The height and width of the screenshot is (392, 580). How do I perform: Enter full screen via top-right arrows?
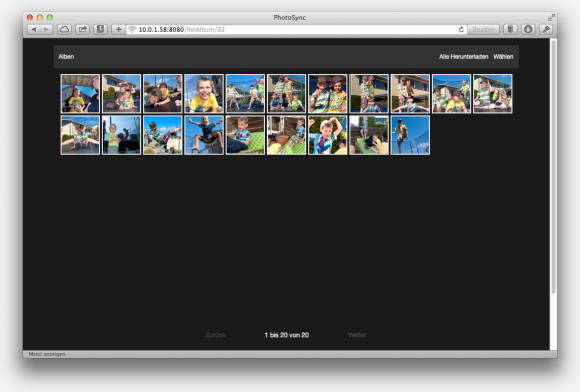click(x=551, y=17)
